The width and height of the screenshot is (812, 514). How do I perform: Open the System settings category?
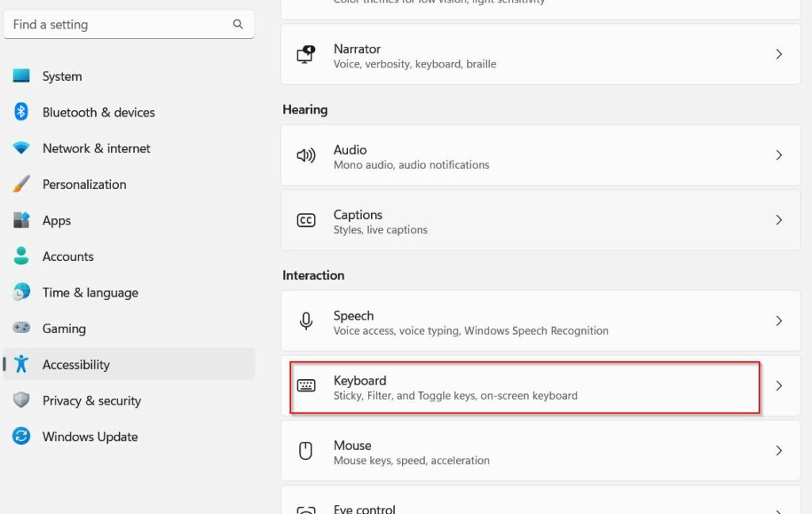point(62,76)
